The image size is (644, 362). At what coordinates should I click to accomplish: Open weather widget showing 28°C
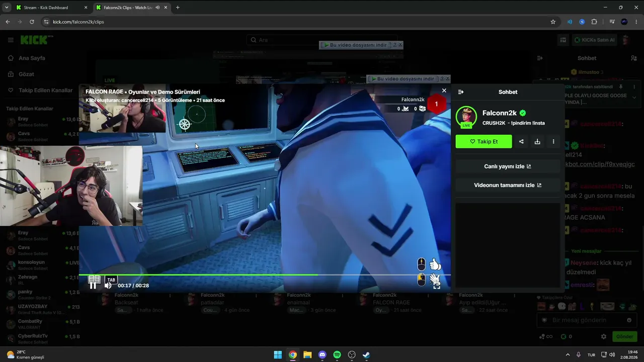25,354
